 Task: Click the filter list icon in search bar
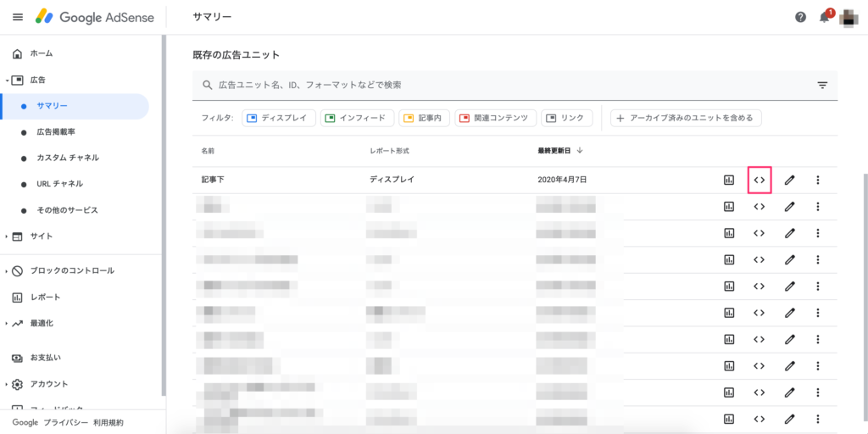821,85
